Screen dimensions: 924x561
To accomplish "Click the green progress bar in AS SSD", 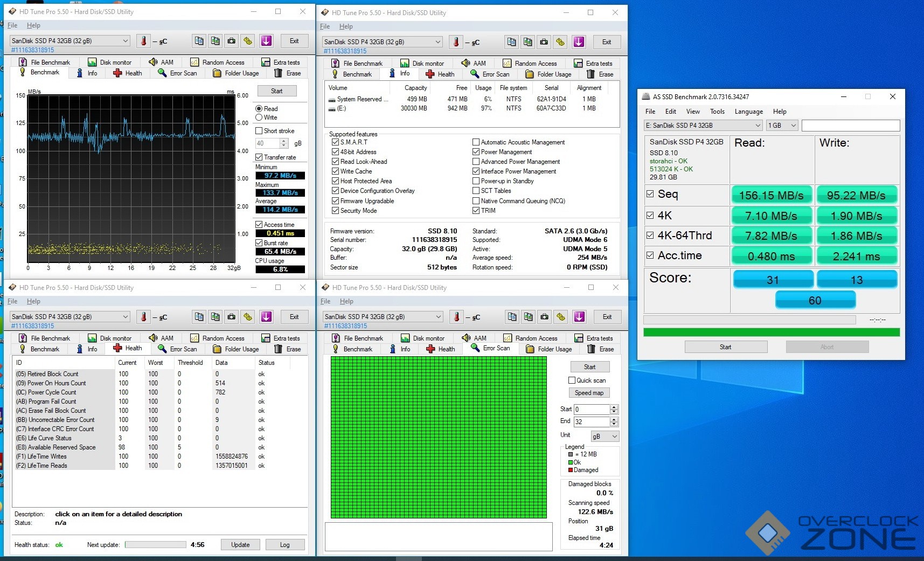I will click(771, 333).
